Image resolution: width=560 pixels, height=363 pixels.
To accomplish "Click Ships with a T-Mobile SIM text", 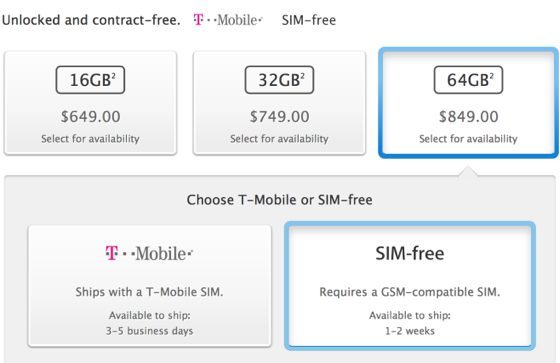I will (149, 292).
